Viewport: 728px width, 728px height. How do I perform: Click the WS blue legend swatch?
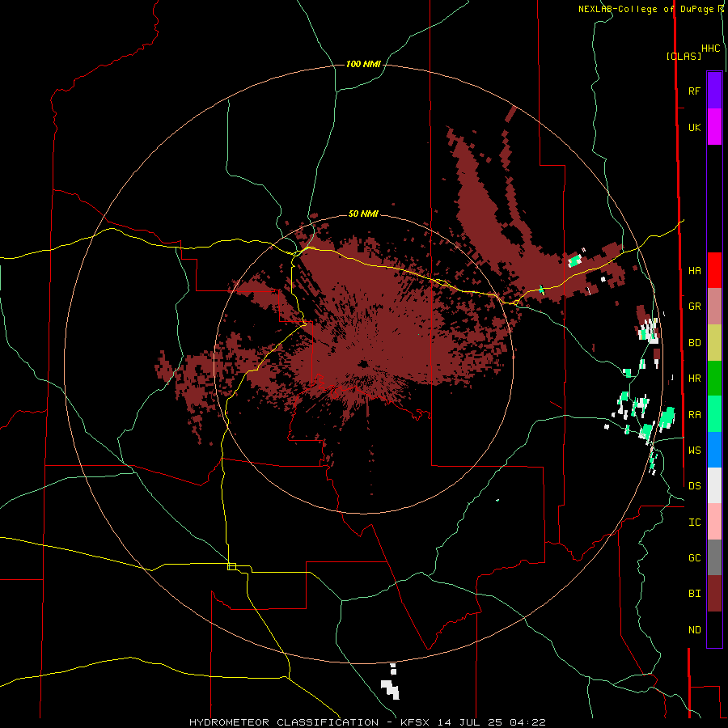click(714, 450)
